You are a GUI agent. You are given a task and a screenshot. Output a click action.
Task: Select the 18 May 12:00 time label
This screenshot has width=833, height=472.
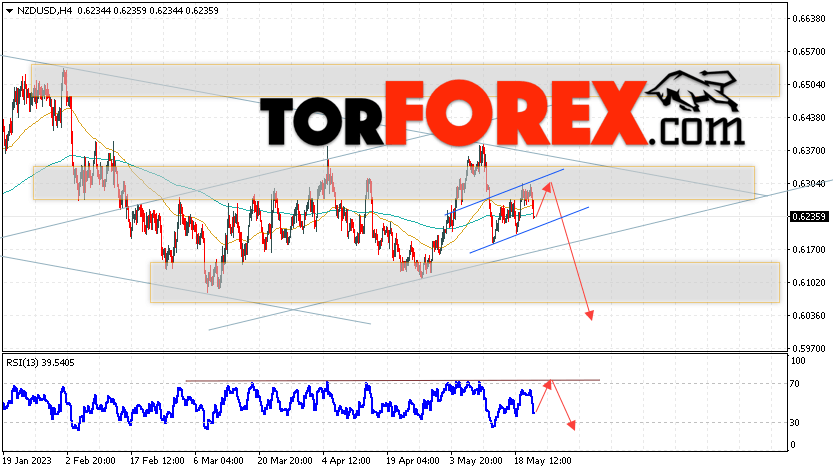542,460
